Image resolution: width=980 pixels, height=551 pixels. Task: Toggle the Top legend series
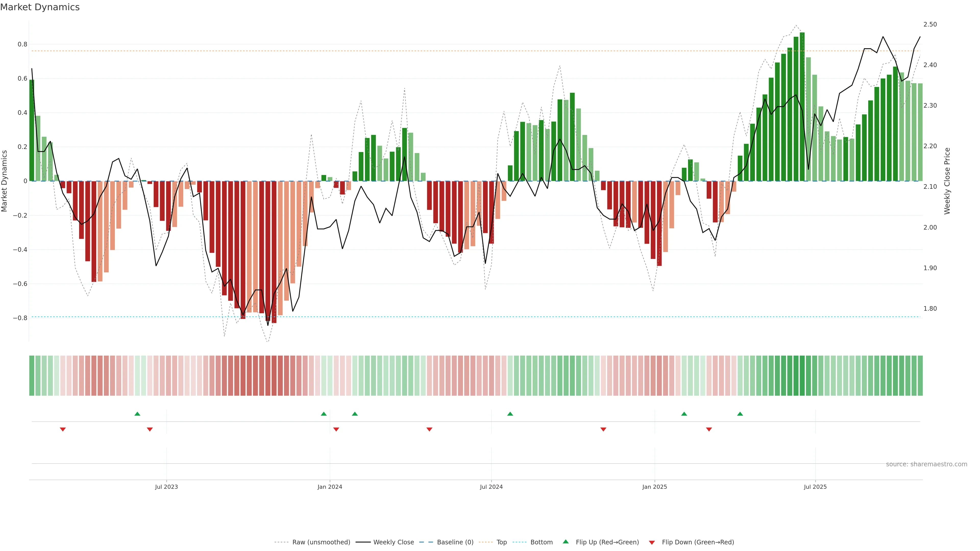[x=501, y=542]
